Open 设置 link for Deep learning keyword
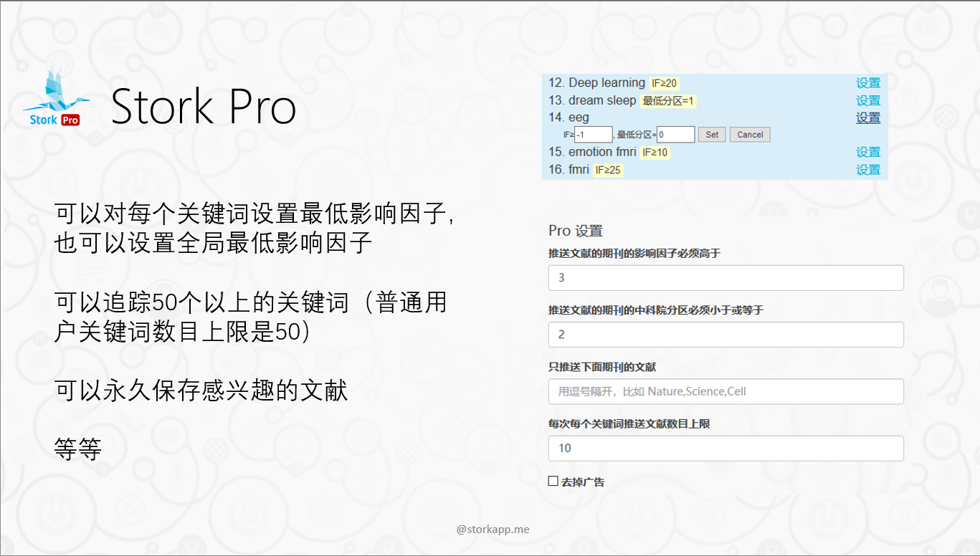 [868, 83]
